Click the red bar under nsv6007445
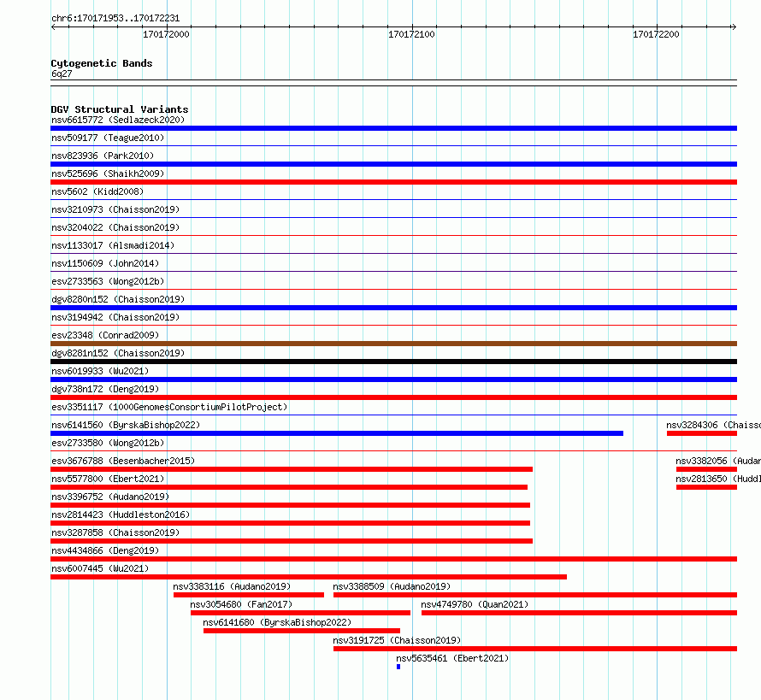This screenshot has height=700, width=761. [309, 577]
